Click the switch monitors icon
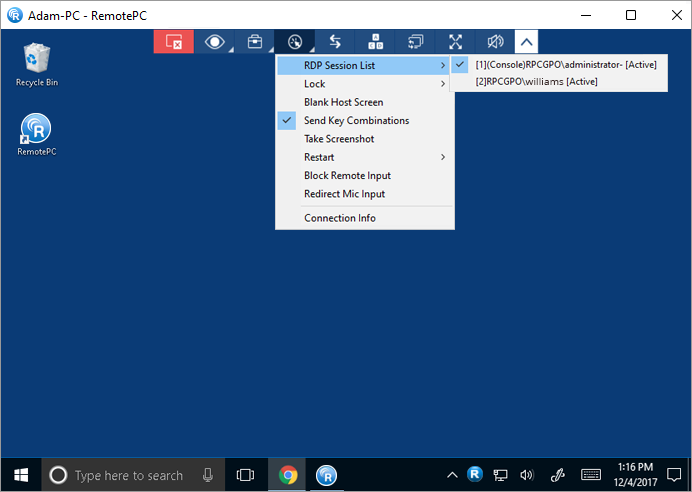Viewport: 692px width, 492px height. (416, 42)
